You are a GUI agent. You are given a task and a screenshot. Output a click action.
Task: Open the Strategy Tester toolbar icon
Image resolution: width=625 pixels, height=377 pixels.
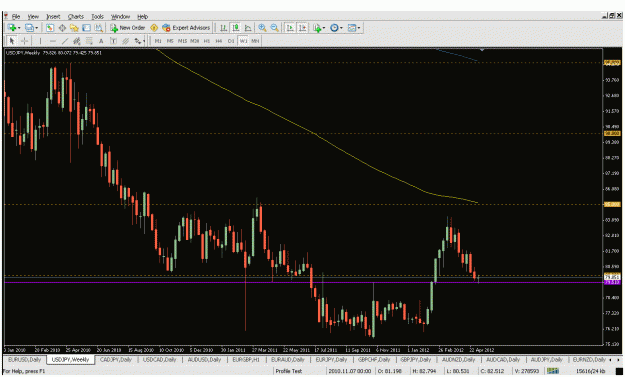98,28
